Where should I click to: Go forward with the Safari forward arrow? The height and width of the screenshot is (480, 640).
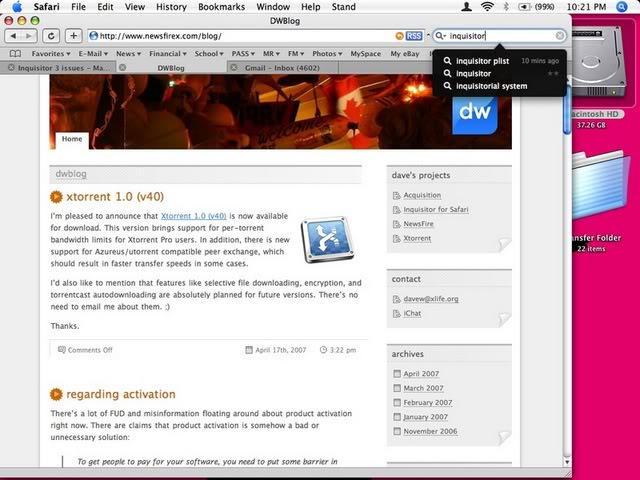29,36
